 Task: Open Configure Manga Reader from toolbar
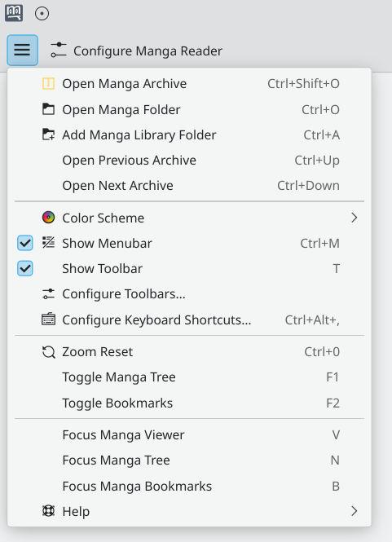(136, 51)
